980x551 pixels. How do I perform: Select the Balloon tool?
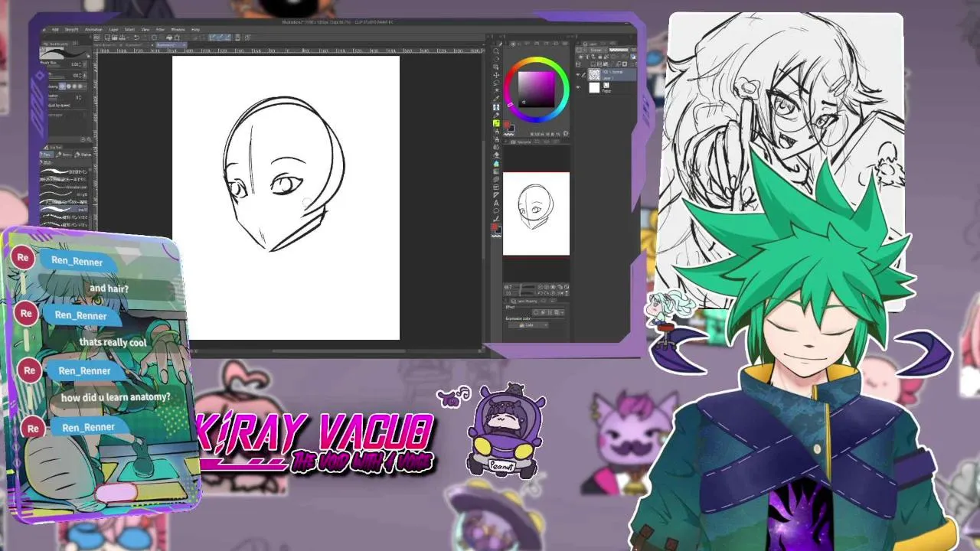tap(496, 210)
